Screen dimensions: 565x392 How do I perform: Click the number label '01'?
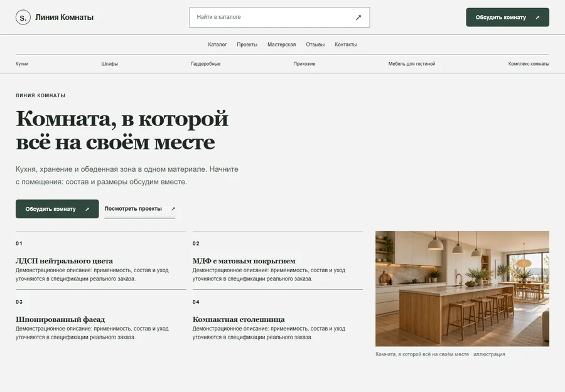[19, 244]
